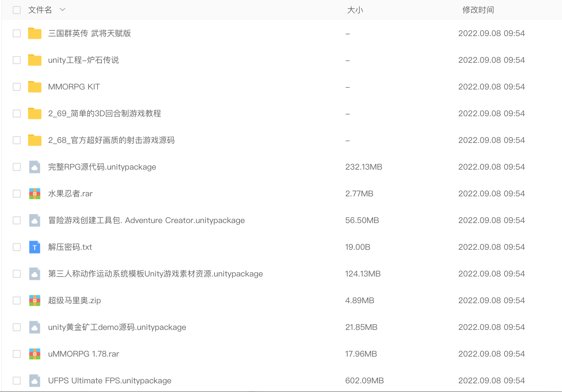Image resolution: width=562 pixels, height=392 pixels.
Task: Open the 2_69_简单的3D回合制游戏教程 folder link
Action: [x=104, y=114]
